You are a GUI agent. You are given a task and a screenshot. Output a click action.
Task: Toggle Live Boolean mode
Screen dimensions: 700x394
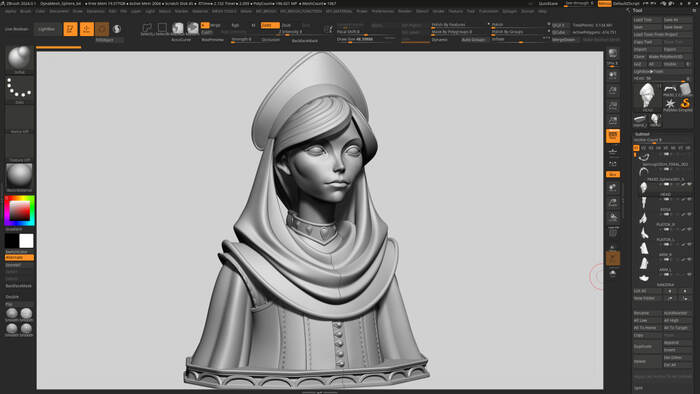pyautogui.click(x=17, y=29)
